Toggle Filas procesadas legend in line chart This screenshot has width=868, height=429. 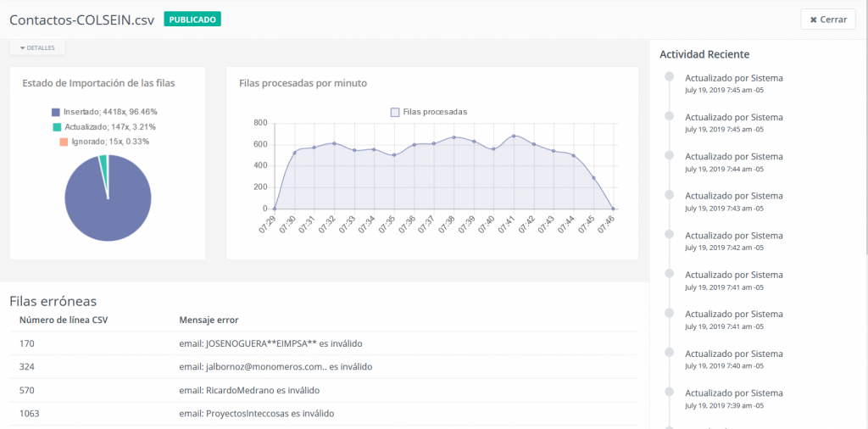(428, 112)
